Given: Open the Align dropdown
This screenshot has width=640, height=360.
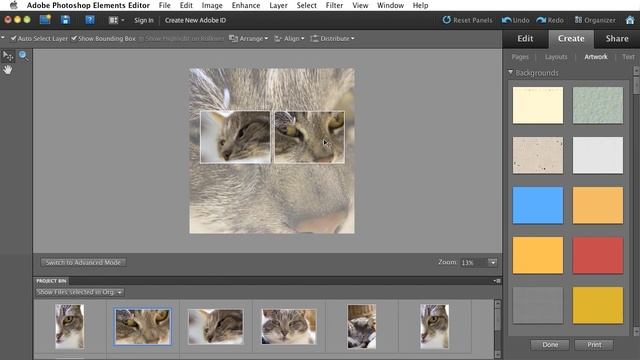Looking at the screenshot, I should [x=289, y=38].
